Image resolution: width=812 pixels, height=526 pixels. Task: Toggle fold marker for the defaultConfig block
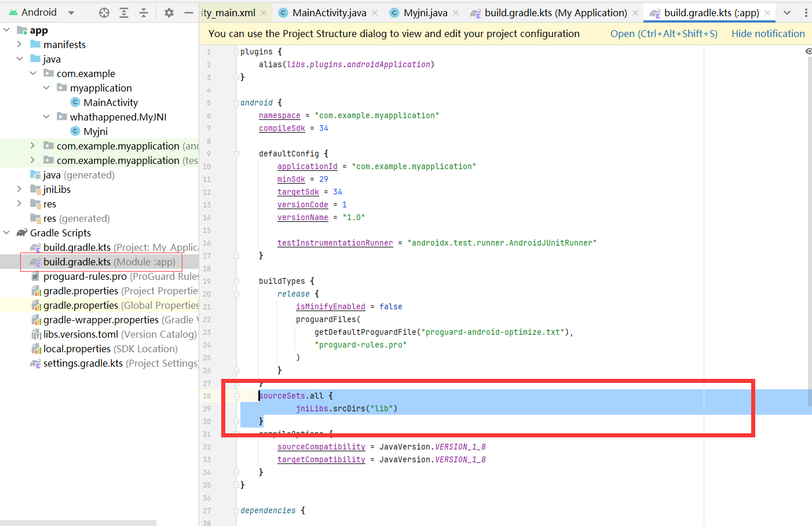tap(236, 154)
